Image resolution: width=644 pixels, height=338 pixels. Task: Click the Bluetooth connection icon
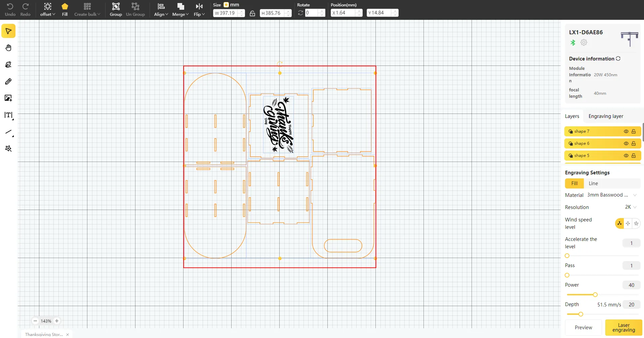[x=573, y=42]
